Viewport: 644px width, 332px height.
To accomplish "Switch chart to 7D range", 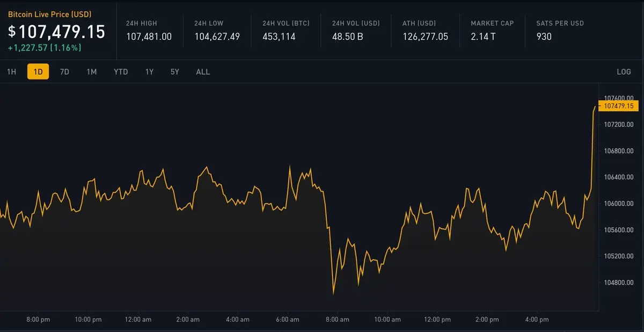I will pyautogui.click(x=64, y=71).
